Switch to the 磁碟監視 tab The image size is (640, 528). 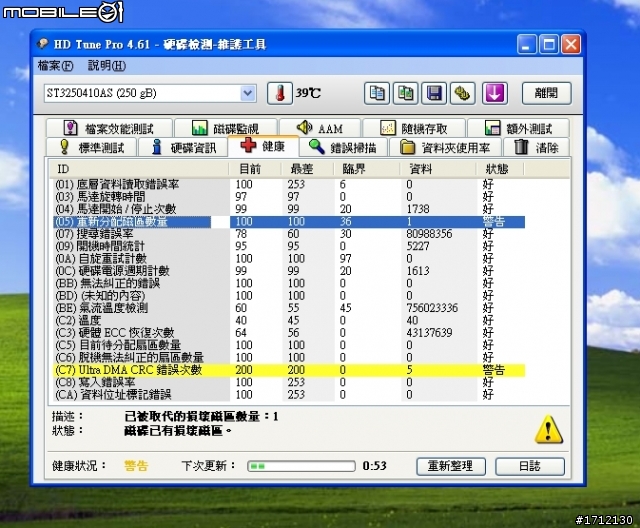coord(226,128)
